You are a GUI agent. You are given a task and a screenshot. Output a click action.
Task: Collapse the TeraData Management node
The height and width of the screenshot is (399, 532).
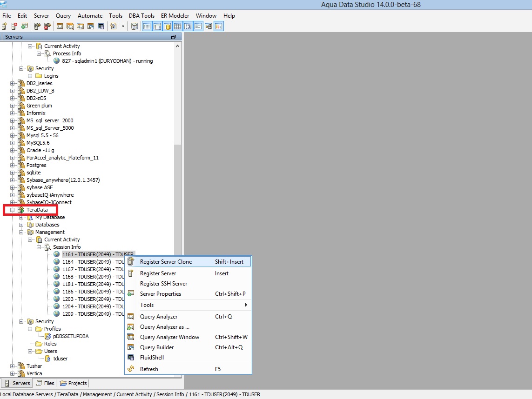click(x=21, y=232)
